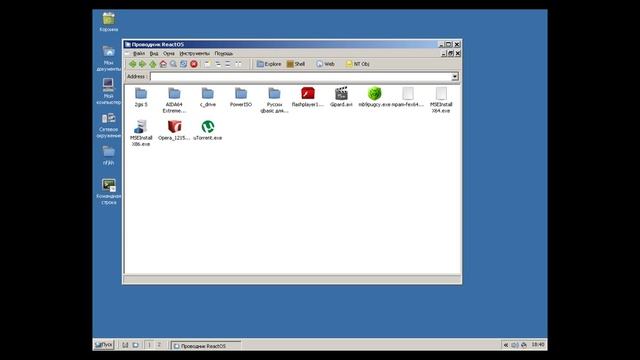Go up one level with green up arrow

pos(153,64)
